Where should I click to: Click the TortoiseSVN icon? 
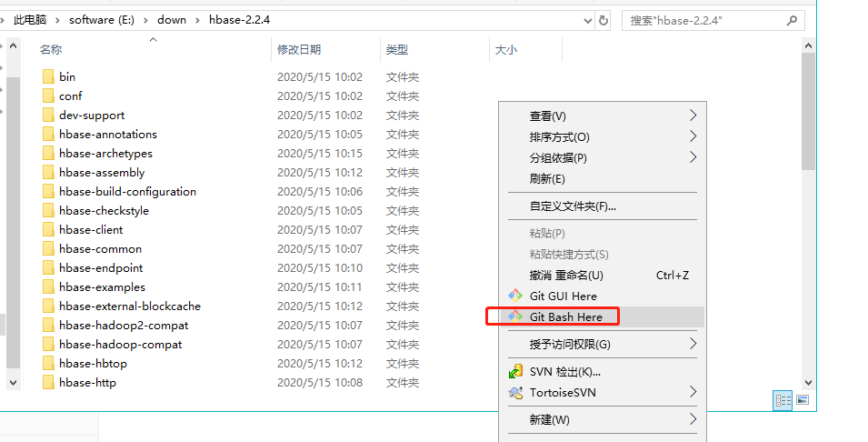tap(515, 393)
